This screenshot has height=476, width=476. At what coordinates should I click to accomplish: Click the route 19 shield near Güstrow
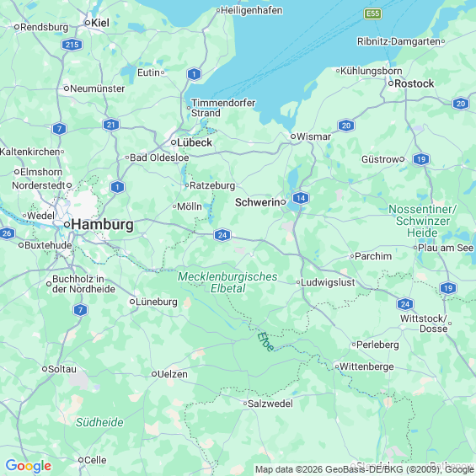point(420,159)
